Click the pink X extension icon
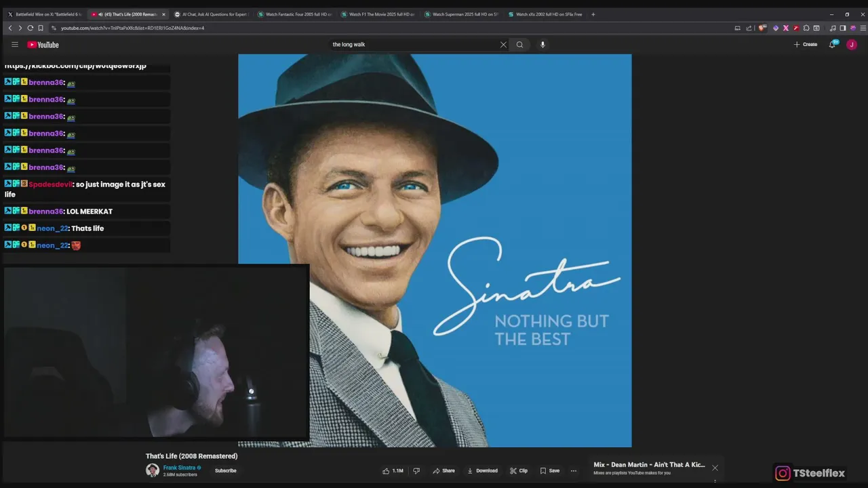The width and height of the screenshot is (868, 488). coord(786,28)
